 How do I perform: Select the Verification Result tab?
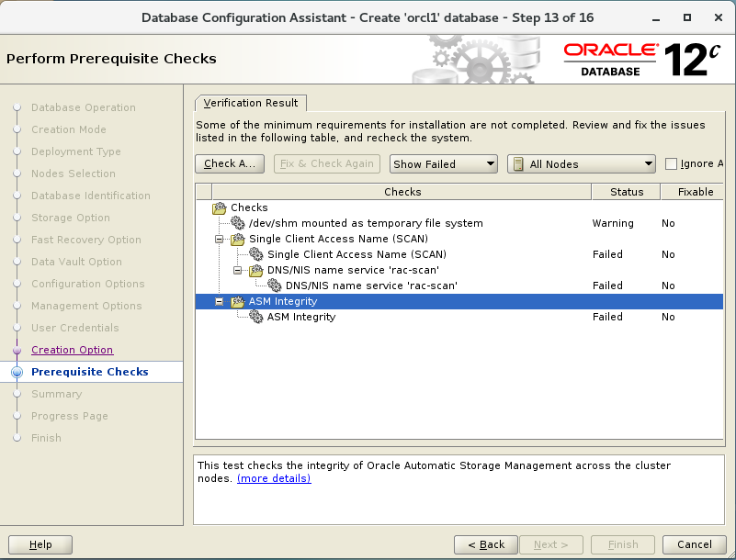pyautogui.click(x=251, y=103)
